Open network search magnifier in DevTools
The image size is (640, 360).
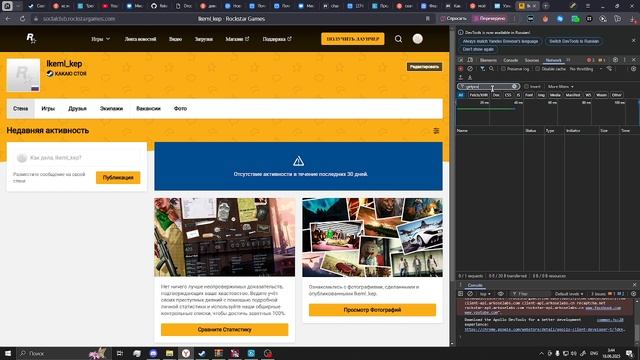click(x=491, y=69)
